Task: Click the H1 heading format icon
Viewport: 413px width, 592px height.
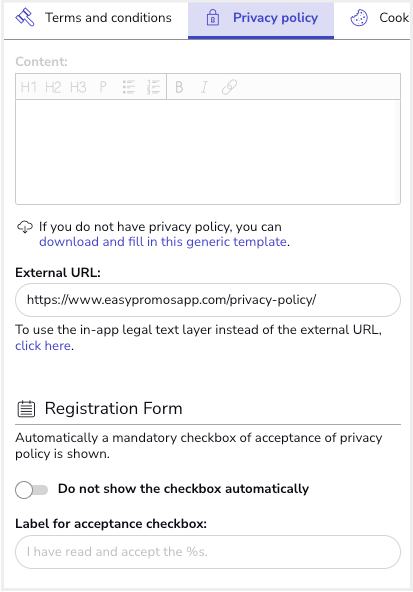Action: [28, 87]
